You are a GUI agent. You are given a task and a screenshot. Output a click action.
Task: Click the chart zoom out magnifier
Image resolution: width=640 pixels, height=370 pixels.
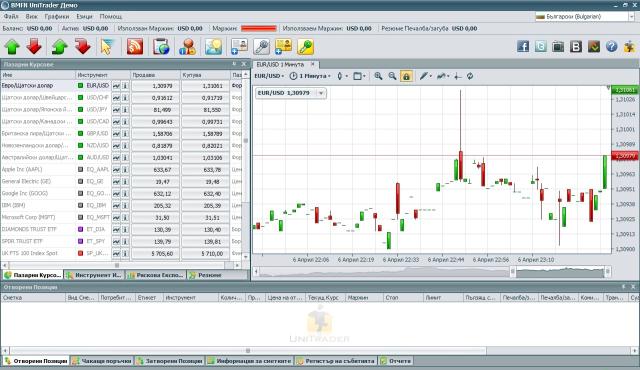point(392,76)
